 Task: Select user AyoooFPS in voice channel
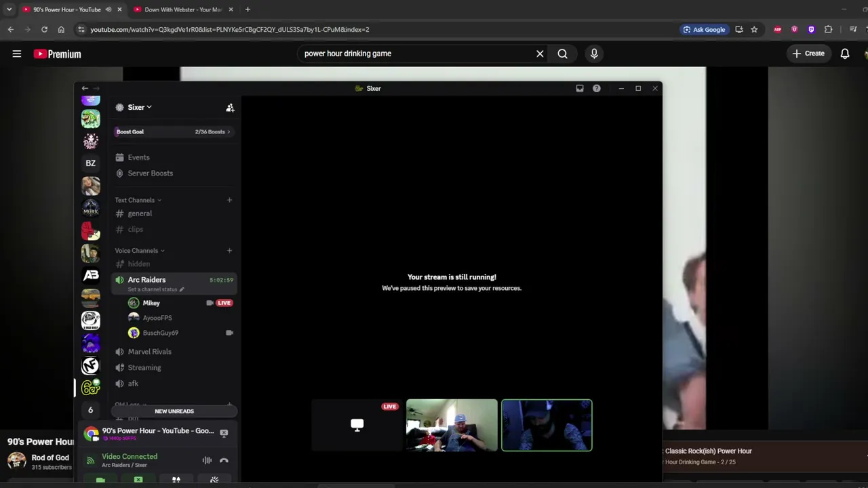pyautogui.click(x=157, y=318)
